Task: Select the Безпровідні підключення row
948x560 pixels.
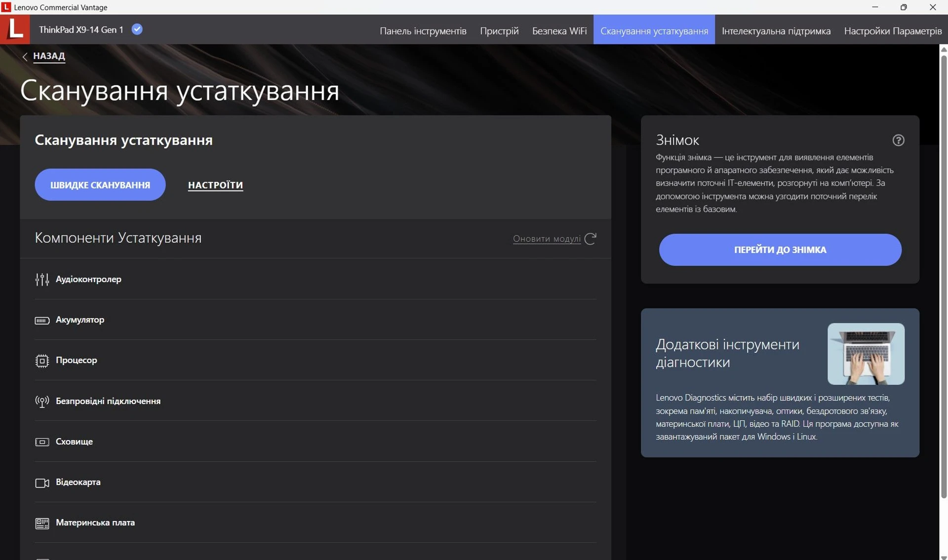Action: 316,401
